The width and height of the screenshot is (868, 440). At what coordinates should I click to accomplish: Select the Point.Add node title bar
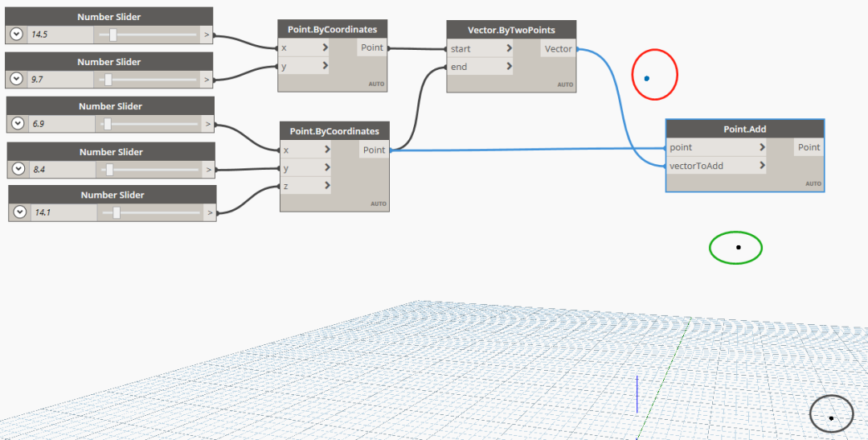coord(745,130)
